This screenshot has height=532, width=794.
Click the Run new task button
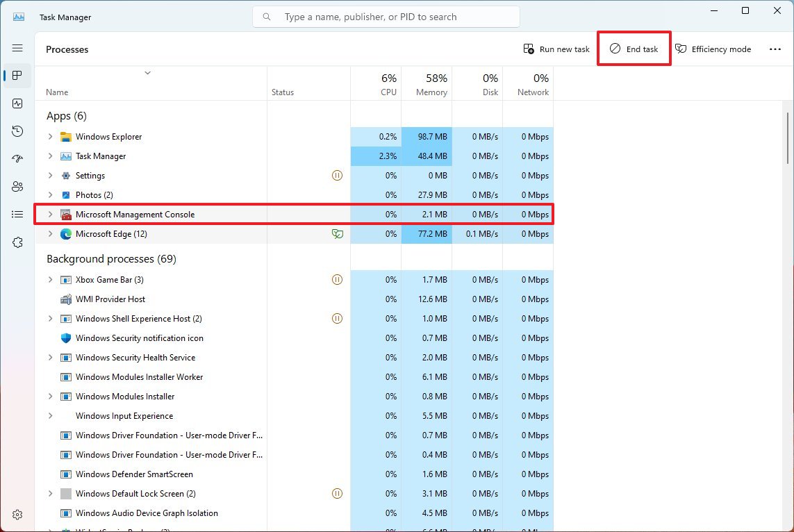556,49
